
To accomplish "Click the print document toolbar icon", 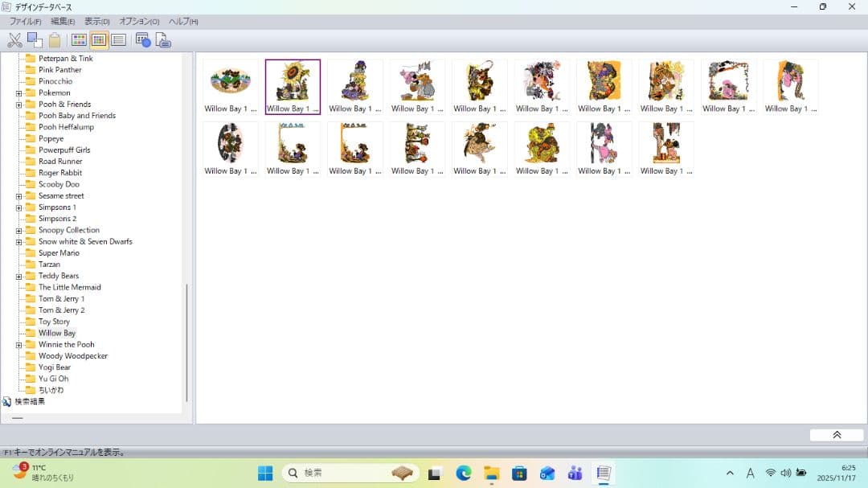I will (x=163, y=40).
